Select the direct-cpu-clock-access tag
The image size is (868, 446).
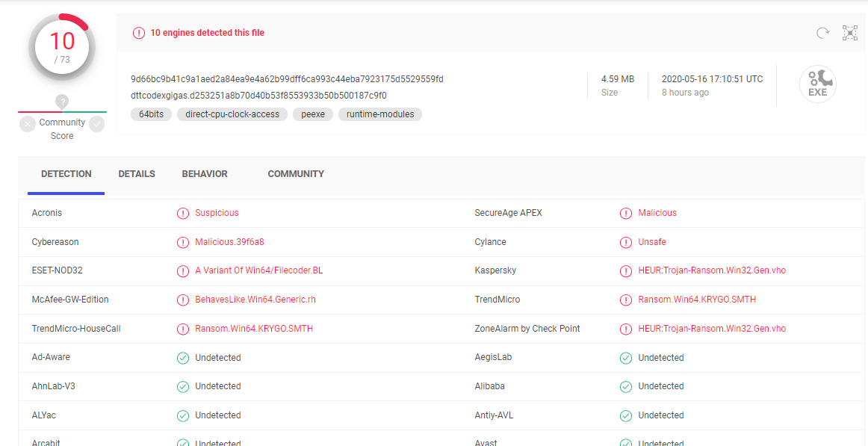click(232, 114)
